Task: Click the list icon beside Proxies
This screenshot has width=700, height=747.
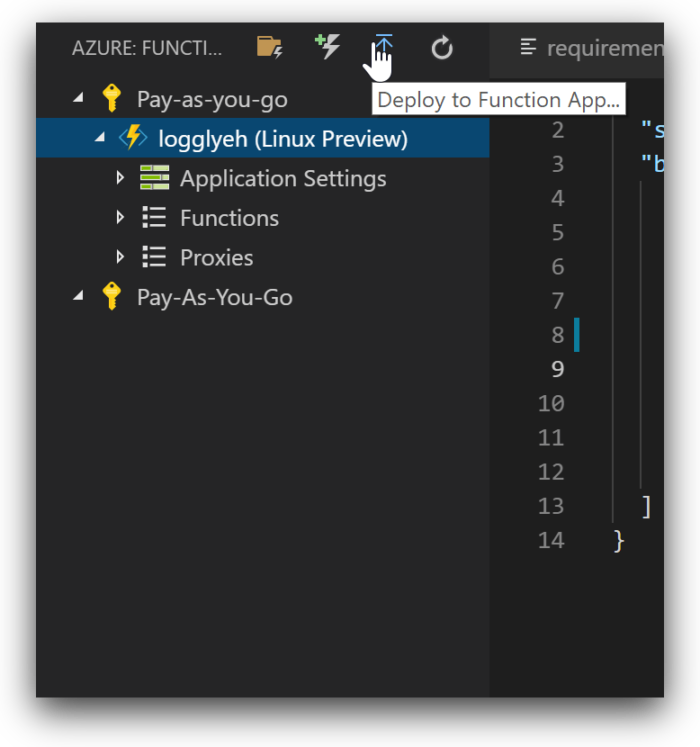Action: (x=155, y=257)
